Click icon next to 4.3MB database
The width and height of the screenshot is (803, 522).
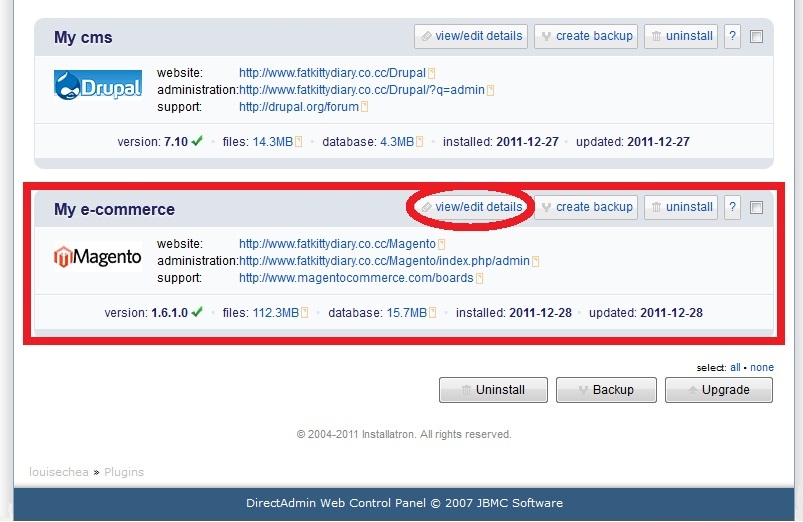420,142
